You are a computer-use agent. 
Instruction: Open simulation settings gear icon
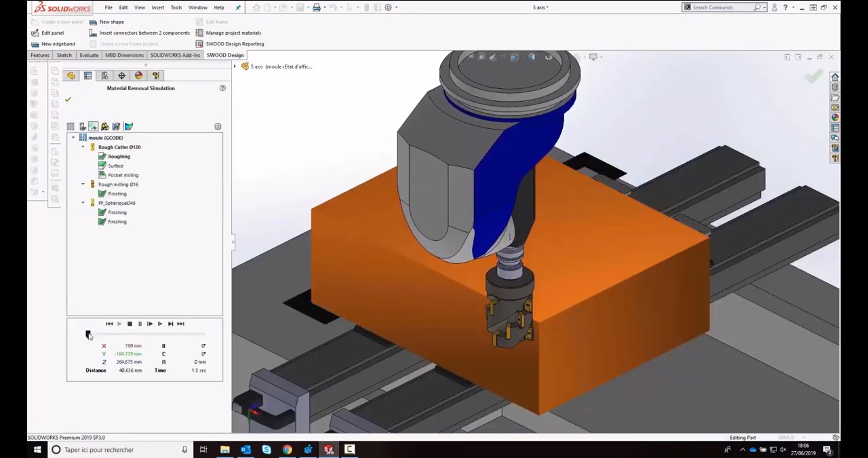tap(218, 127)
